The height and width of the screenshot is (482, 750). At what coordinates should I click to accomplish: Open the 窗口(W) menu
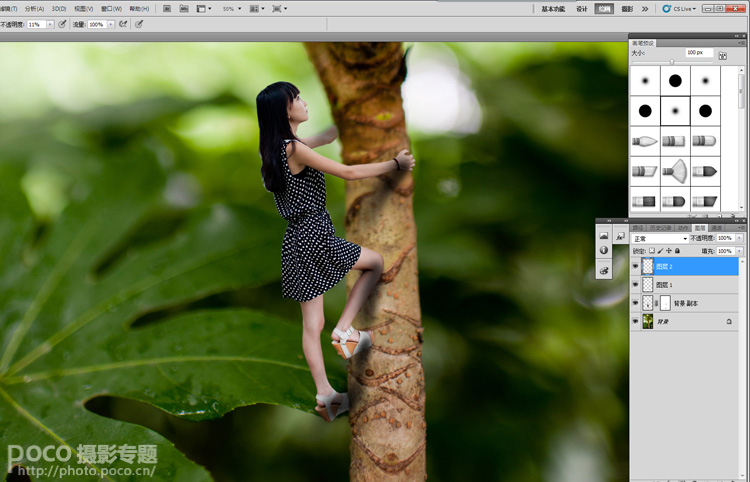tap(111, 9)
